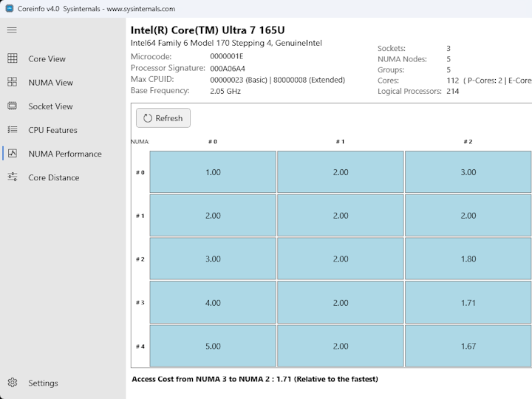Click the Logical Processors value 214
This screenshot has height=399, width=532.
453,92
